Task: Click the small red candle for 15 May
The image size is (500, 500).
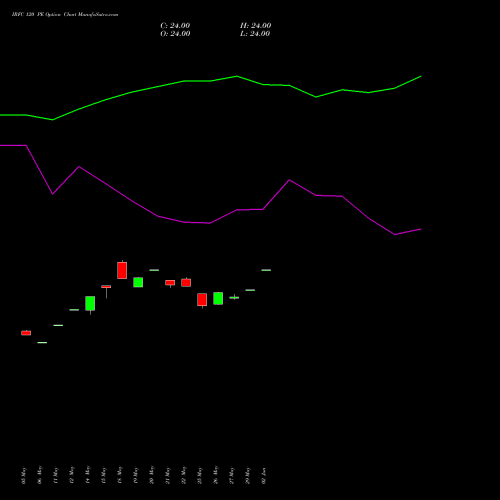Action: pyautogui.click(x=106, y=286)
